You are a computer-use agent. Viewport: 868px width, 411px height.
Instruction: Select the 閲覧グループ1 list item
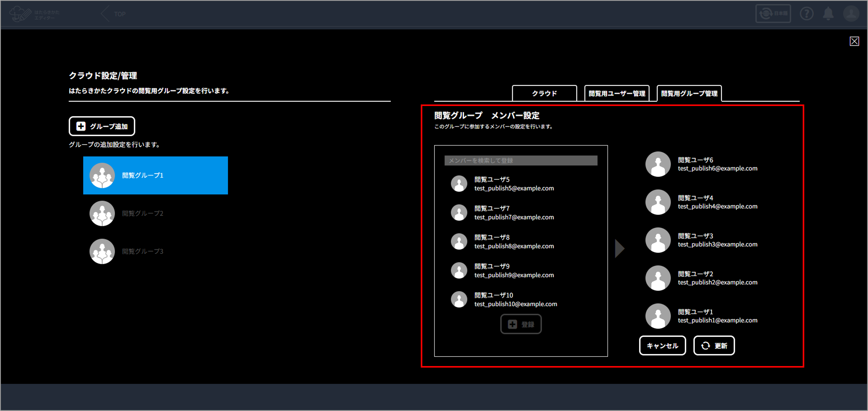click(x=155, y=175)
